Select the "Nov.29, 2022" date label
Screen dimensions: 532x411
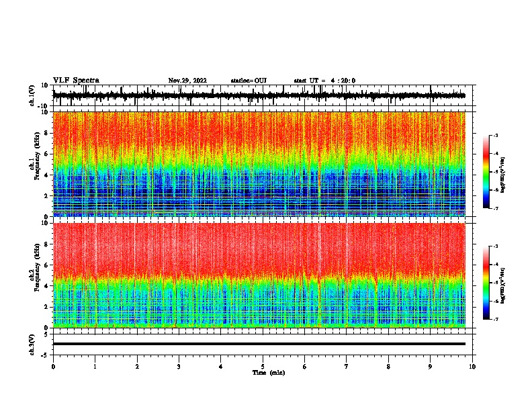point(187,81)
